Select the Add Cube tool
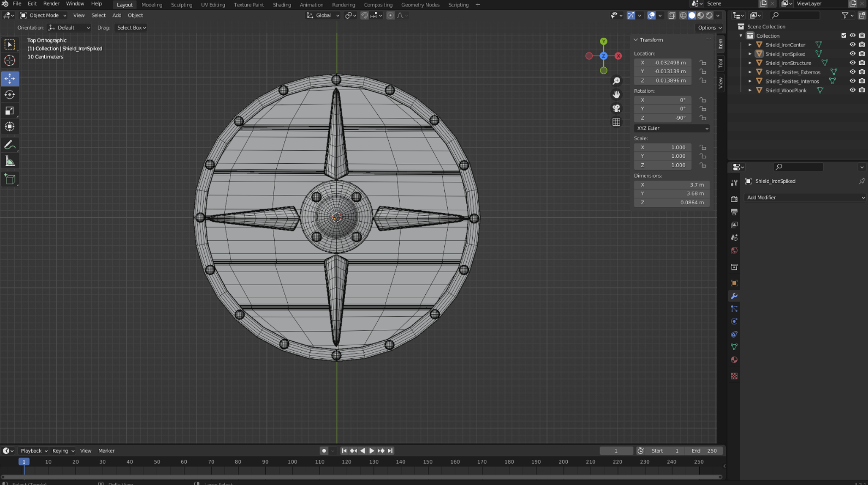Viewport: 868px width, 485px height. point(10,179)
